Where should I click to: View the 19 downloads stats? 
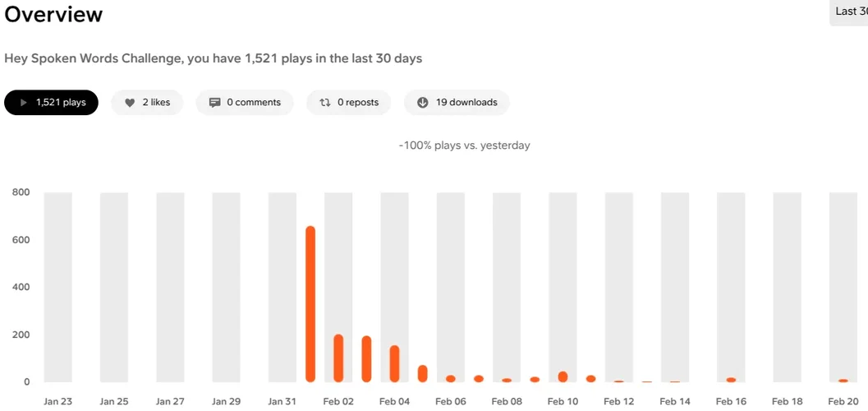[x=457, y=103]
